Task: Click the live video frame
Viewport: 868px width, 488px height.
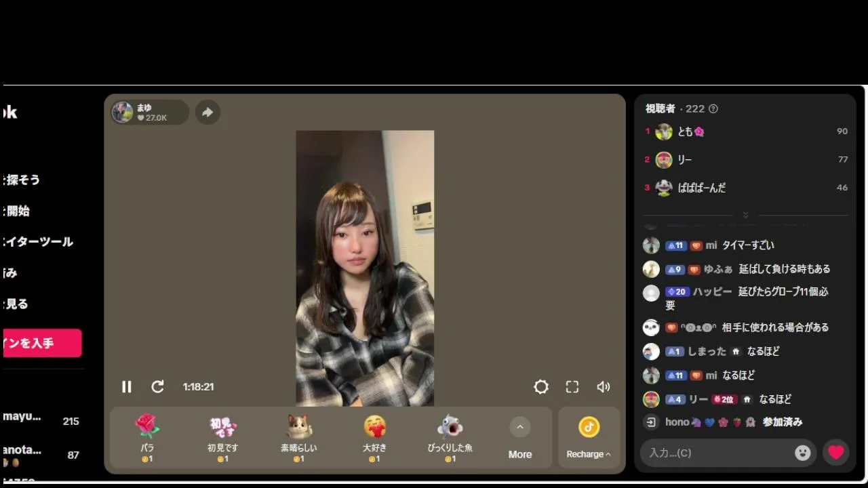Action: coord(365,268)
